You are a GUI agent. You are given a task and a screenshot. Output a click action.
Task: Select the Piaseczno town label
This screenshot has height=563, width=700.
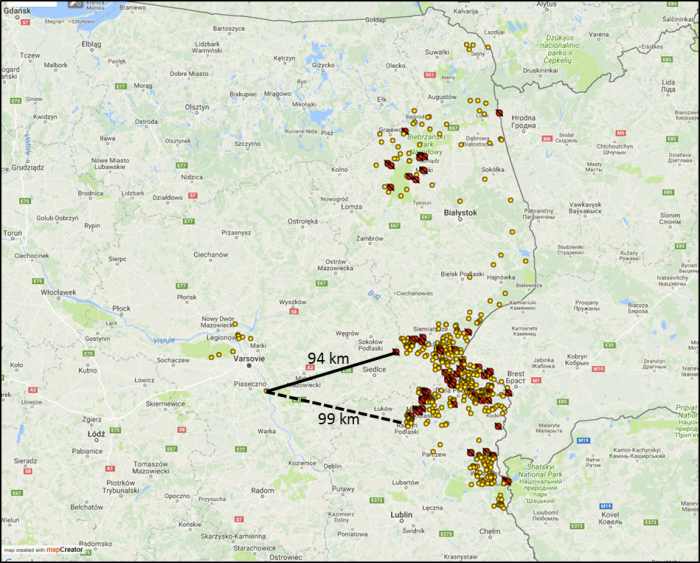pyautogui.click(x=250, y=384)
